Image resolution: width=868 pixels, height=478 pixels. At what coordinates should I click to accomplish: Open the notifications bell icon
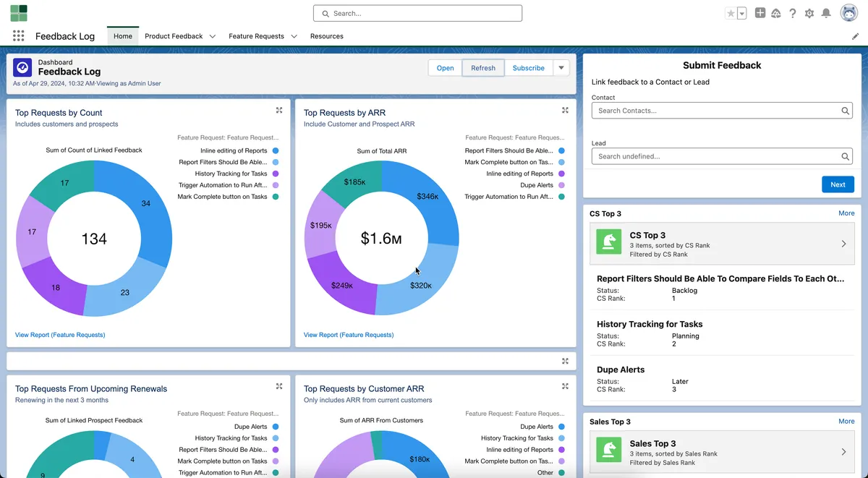click(x=826, y=13)
